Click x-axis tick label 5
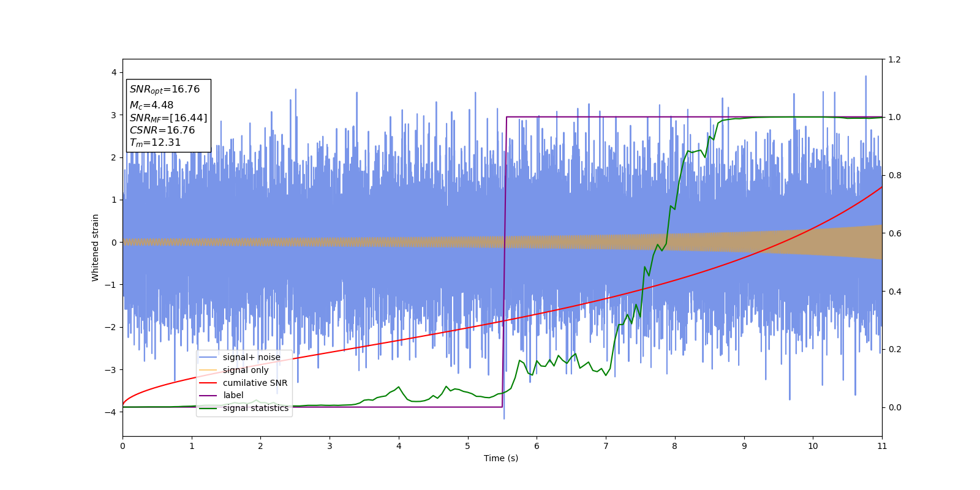Image resolution: width=980 pixels, height=490 pixels. [x=468, y=447]
